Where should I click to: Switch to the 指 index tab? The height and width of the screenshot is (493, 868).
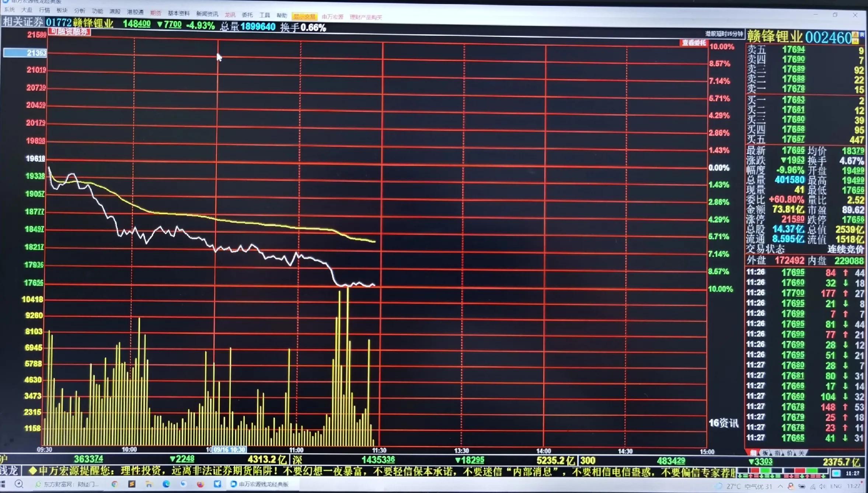pyautogui.click(x=777, y=452)
